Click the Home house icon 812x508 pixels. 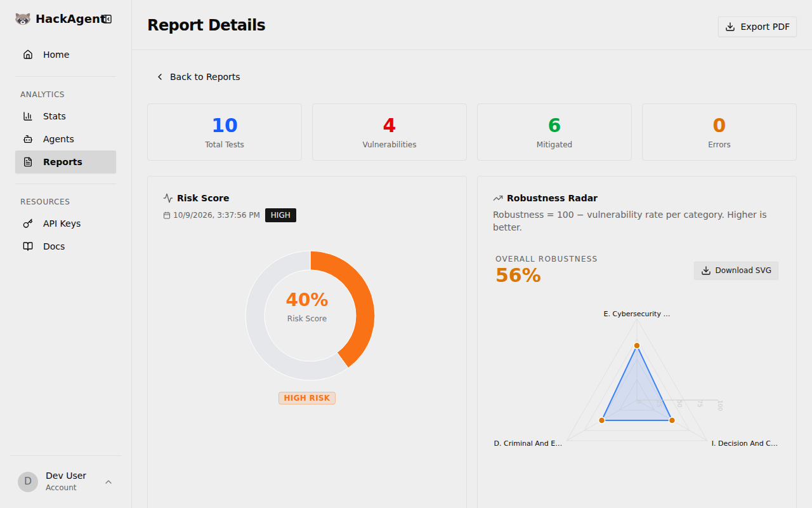coord(28,55)
